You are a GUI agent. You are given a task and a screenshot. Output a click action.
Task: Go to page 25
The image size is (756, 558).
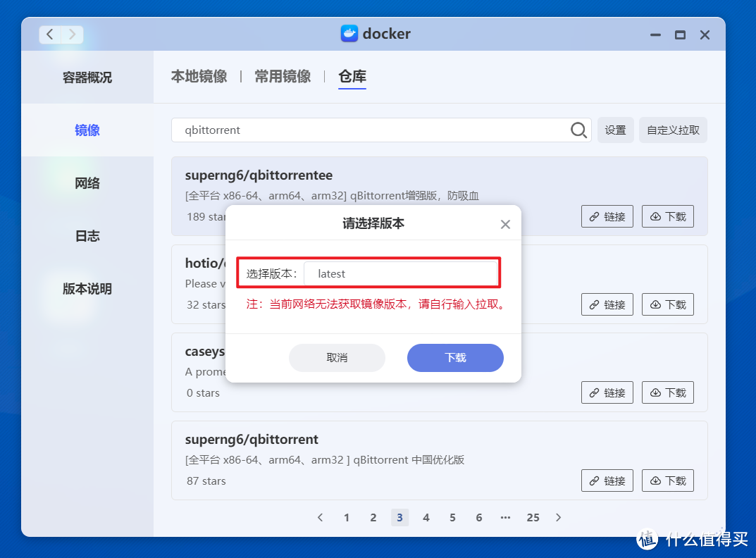[533, 517]
